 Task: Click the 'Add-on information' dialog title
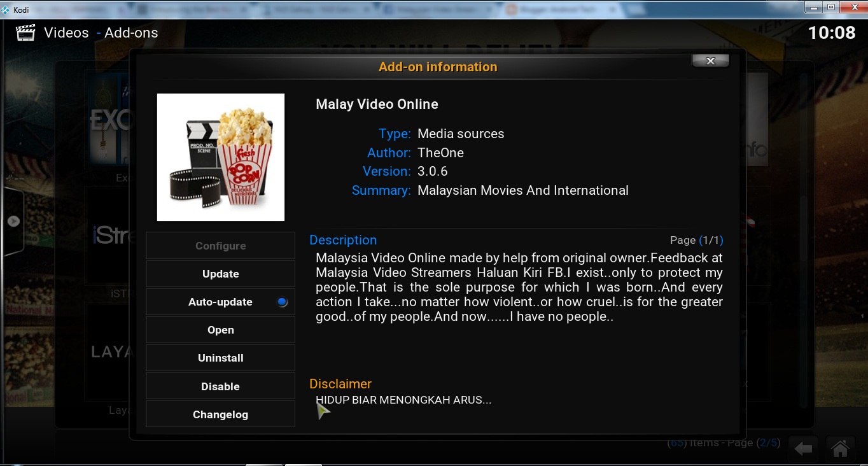438,67
